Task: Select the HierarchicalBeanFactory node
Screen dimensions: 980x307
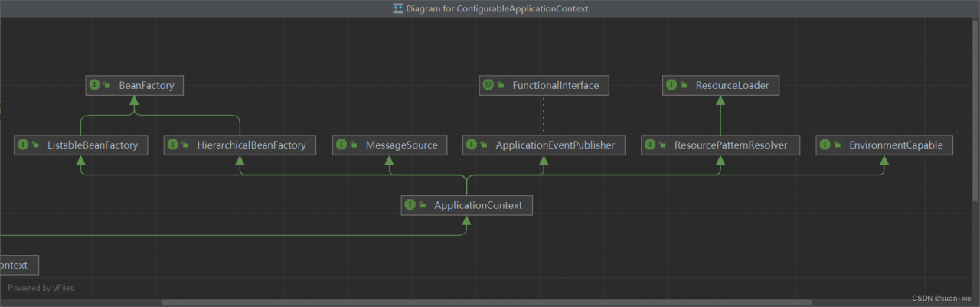Action: click(240, 145)
